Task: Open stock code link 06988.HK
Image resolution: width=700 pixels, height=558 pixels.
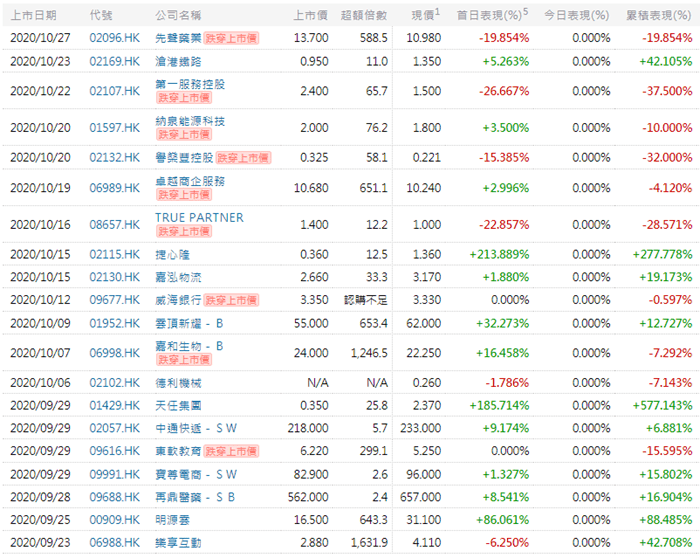Action: click(114, 543)
